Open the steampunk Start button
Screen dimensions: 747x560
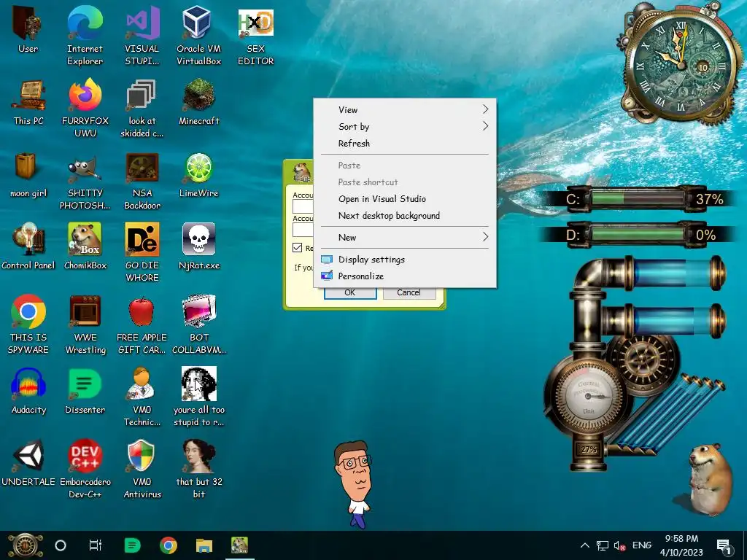pos(26,545)
